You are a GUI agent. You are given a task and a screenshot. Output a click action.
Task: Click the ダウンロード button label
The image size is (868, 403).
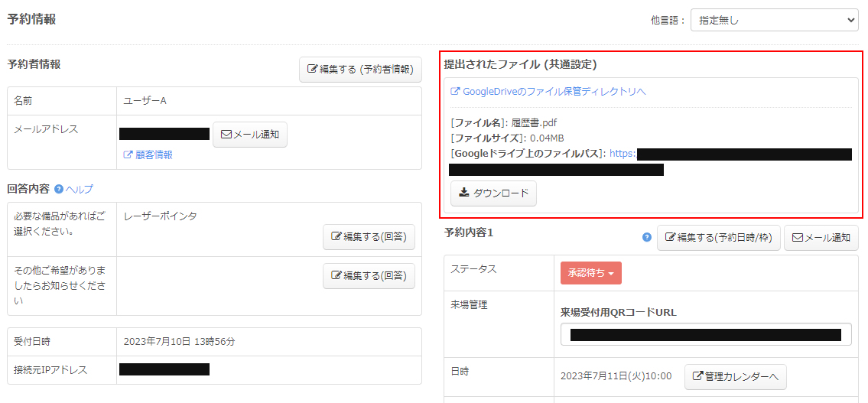(501, 193)
